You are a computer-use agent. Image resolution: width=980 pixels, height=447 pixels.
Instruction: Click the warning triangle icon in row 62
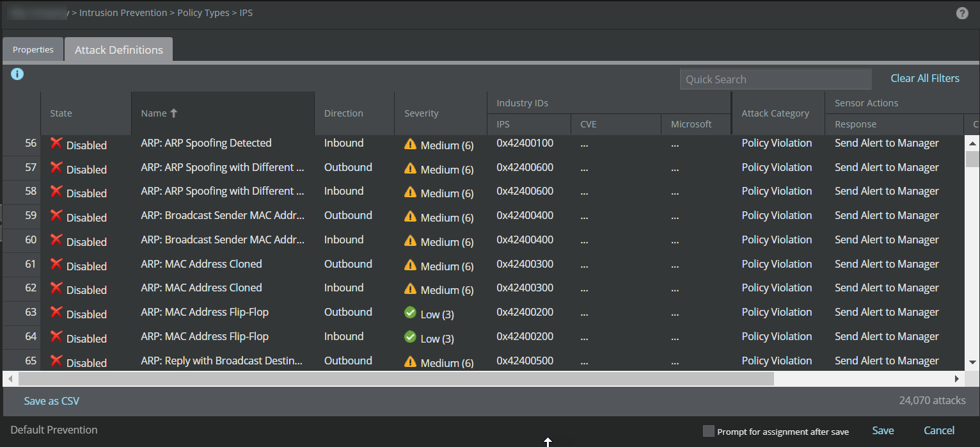pos(410,289)
